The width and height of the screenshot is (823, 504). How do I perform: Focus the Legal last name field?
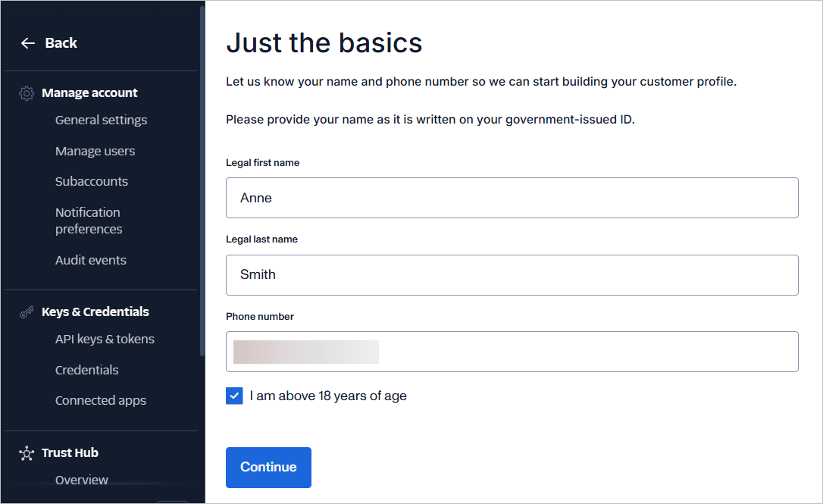click(512, 275)
